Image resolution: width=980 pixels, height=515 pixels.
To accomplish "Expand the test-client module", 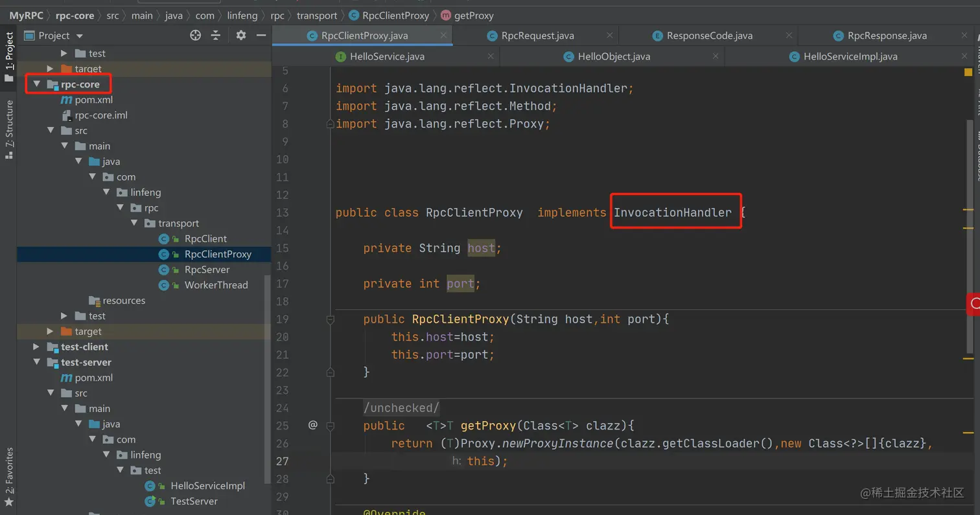I will (37, 347).
